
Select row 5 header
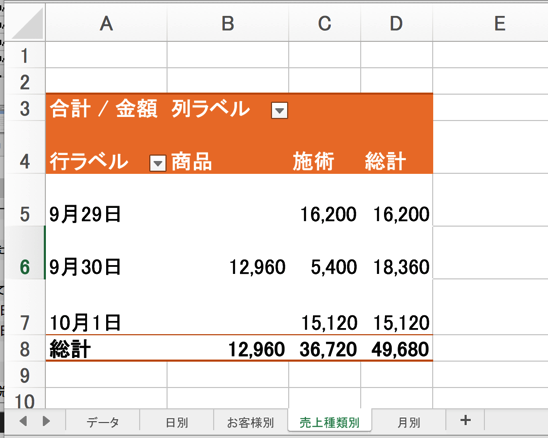(24, 200)
